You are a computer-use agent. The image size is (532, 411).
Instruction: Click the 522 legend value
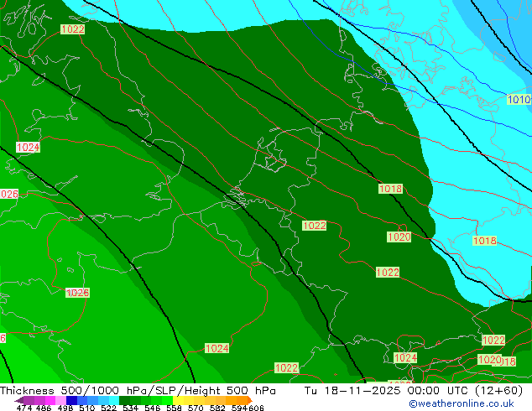(108, 408)
